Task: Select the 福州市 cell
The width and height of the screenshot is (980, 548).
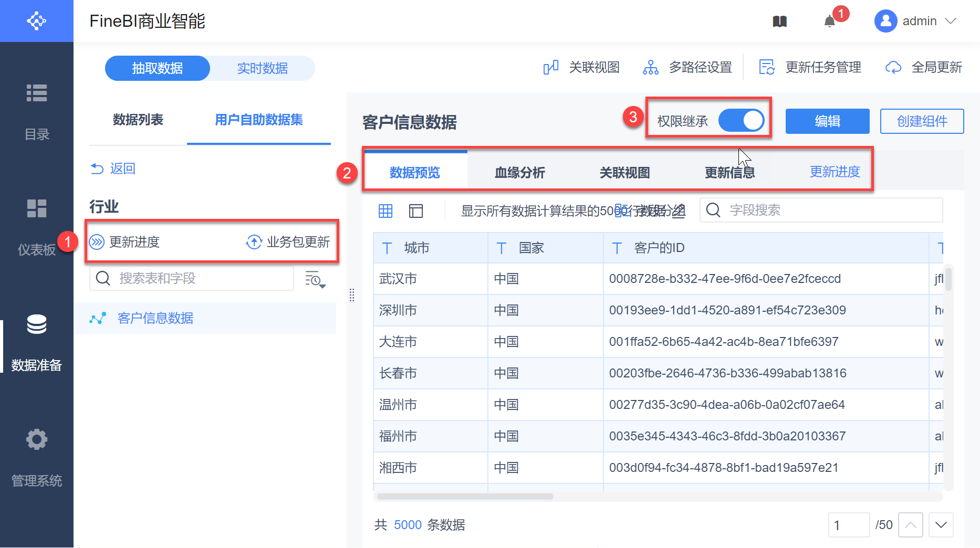Action: point(431,436)
